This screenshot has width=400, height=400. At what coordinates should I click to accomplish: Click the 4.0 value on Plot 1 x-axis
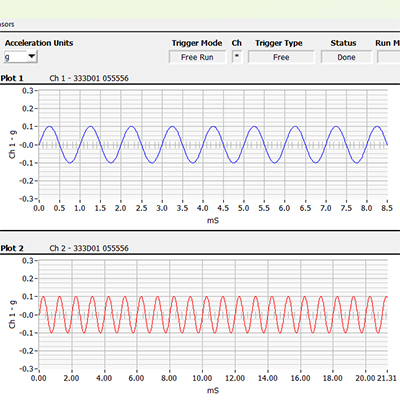[203, 208]
